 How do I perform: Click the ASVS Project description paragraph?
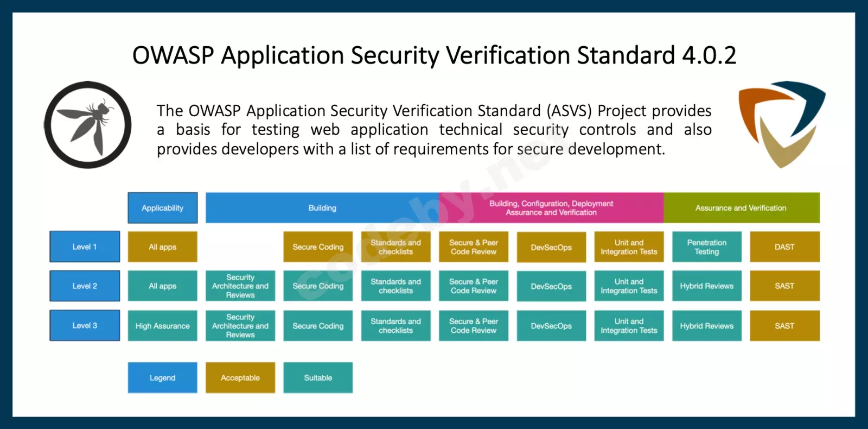(434, 130)
